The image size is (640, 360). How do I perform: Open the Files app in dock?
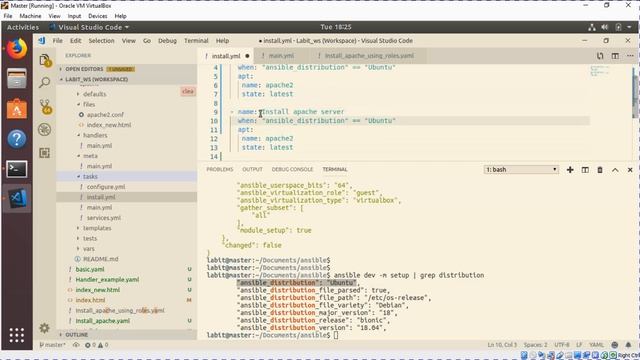pos(17,79)
